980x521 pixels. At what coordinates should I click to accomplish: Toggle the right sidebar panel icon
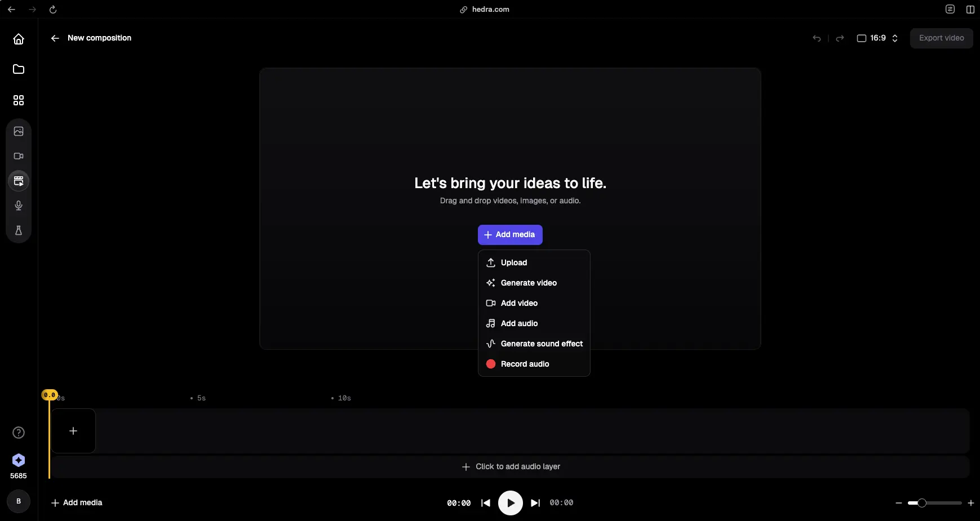(x=970, y=9)
